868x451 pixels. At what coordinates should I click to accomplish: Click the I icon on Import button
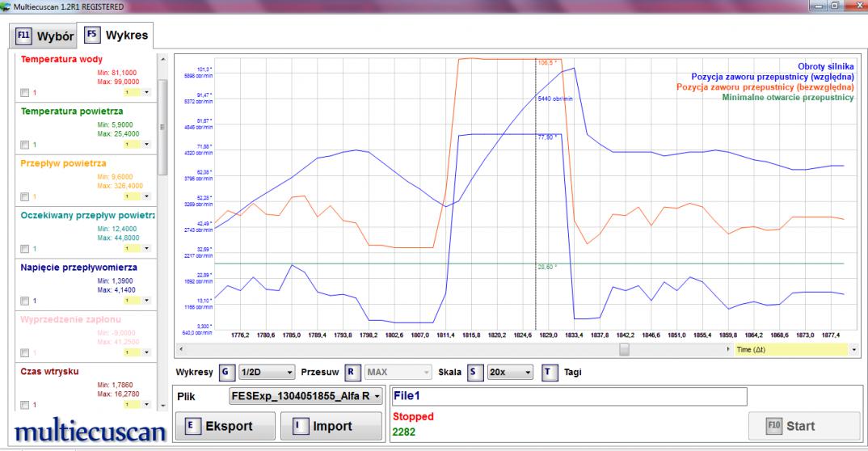pyautogui.click(x=300, y=426)
